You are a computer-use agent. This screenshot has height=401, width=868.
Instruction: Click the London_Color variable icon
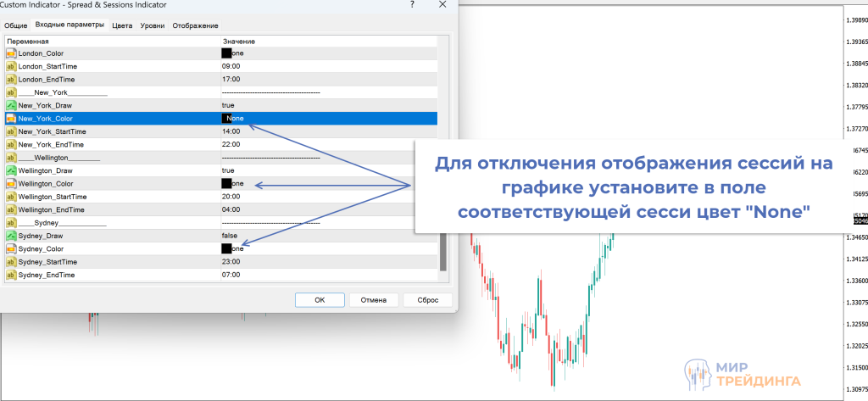coord(11,53)
